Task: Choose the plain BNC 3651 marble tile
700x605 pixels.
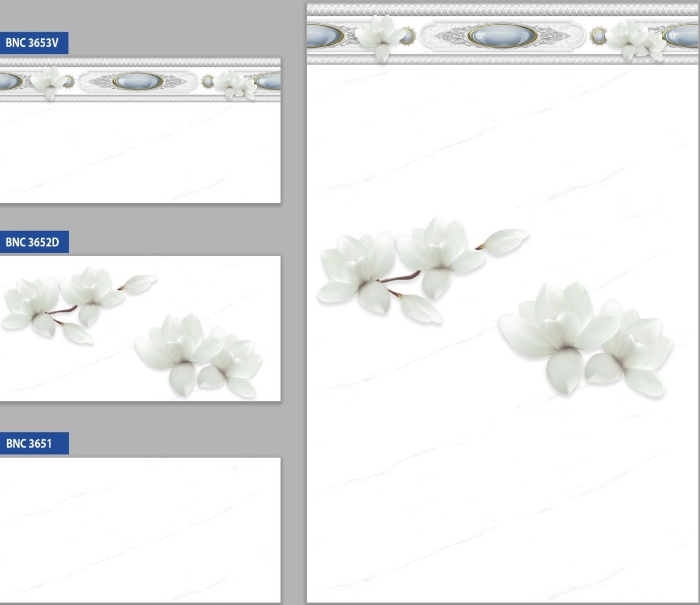Action: [x=140, y=529]
